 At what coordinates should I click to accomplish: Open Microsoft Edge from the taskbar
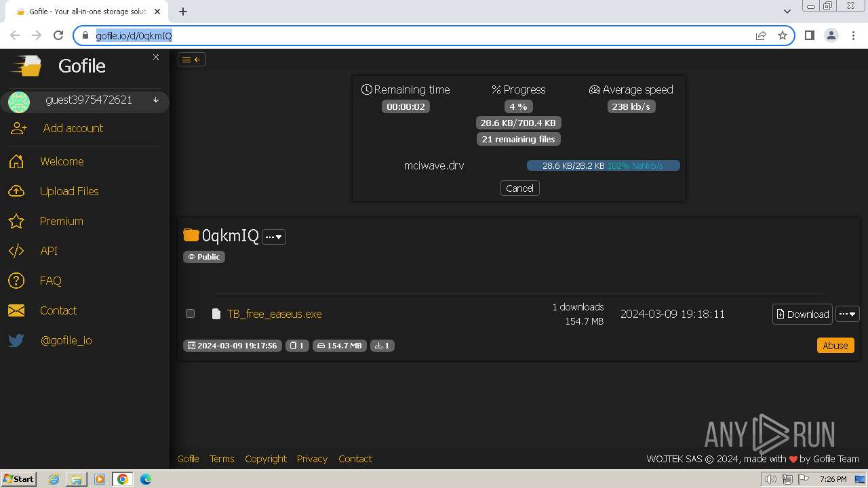point(146,479)
